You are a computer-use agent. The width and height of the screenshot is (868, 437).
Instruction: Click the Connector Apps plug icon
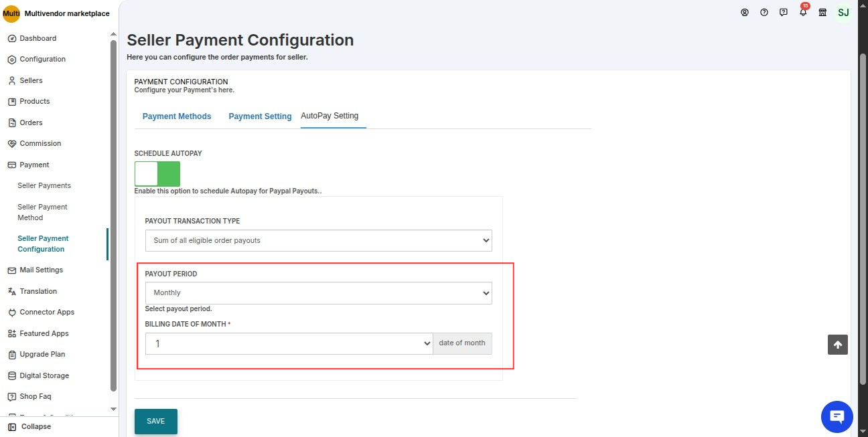pyautogui.click(x=12, y=313)
